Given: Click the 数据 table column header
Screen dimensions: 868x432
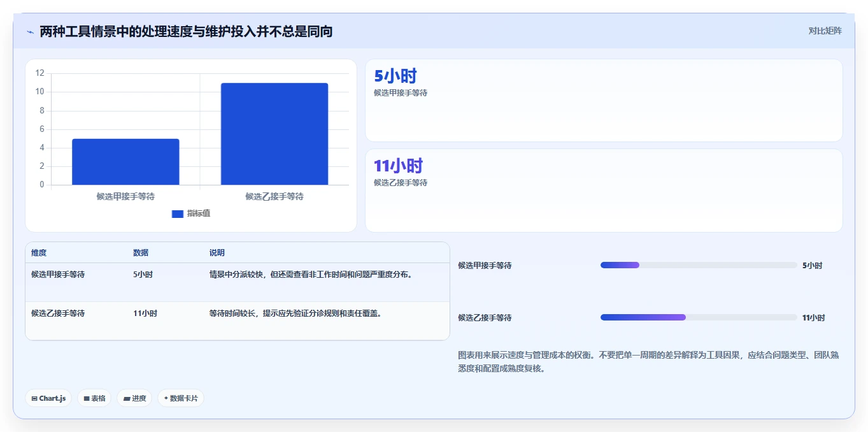Looking at the screenshot, I should click(141, 253).
